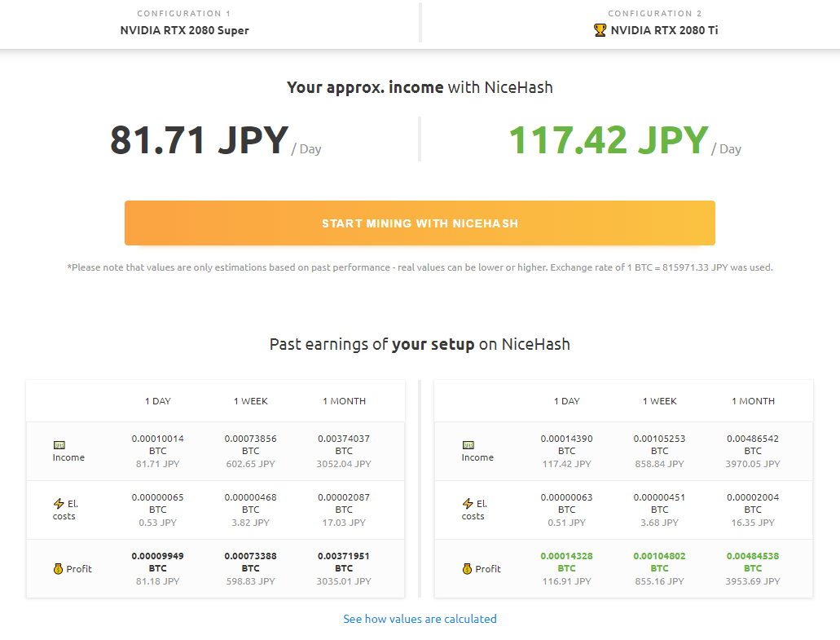Click the trophy icon beside RTX 2080 Ti
The image size is (840, 640).
click(600, 30)
